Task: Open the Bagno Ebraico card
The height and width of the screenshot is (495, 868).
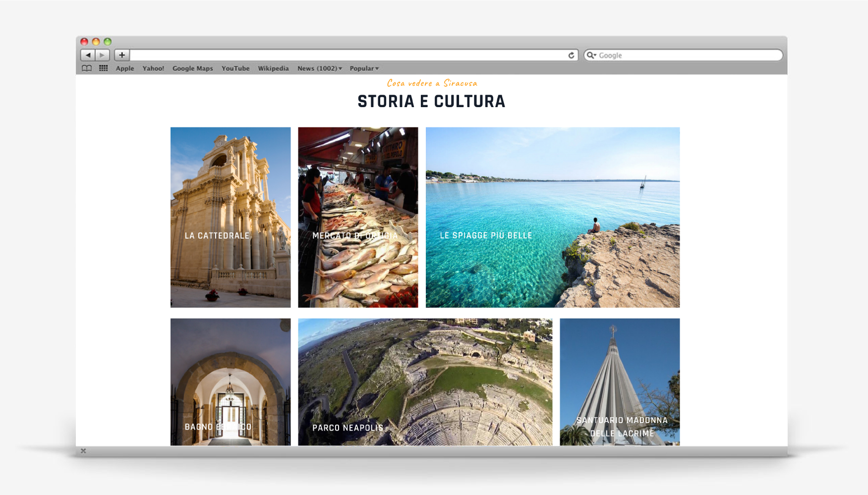Action: coord(231,382)
